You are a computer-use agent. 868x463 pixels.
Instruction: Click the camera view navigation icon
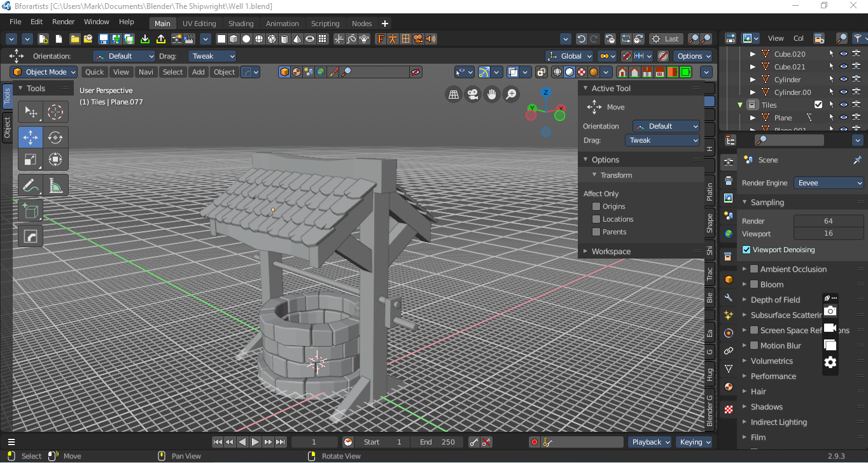pos(472,95)
